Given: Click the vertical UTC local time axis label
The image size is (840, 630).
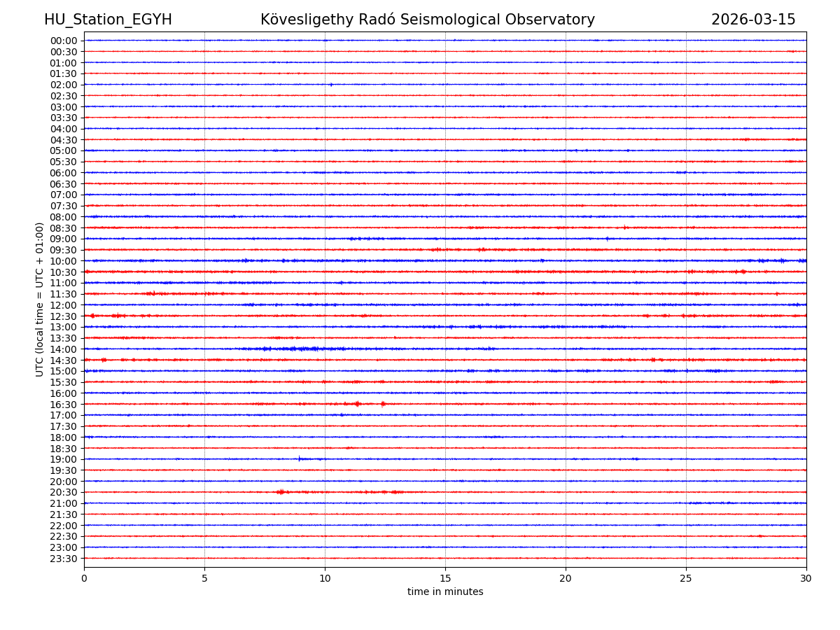Looking at the screenshot, I should (x=40, y=299).
